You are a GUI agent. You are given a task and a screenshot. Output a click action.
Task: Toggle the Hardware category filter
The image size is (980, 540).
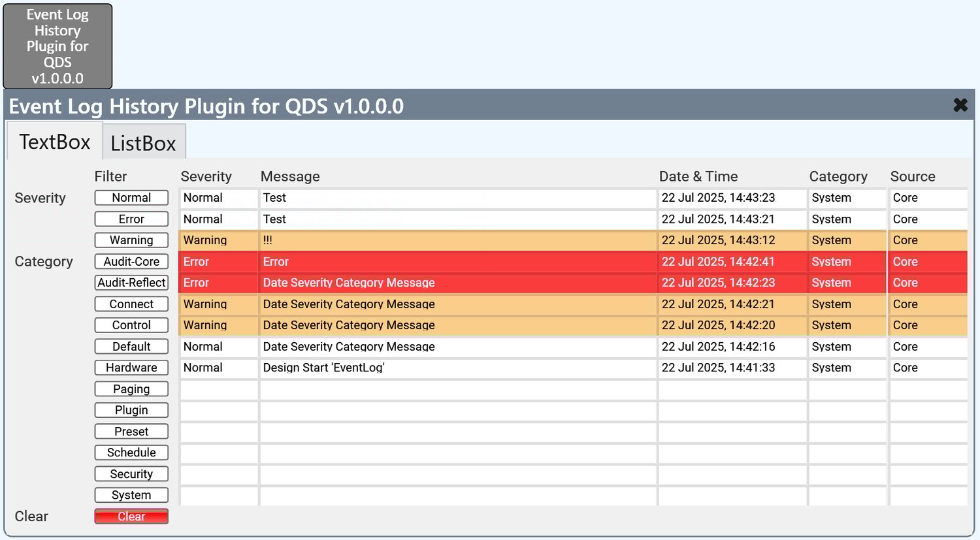coord(131,368)
